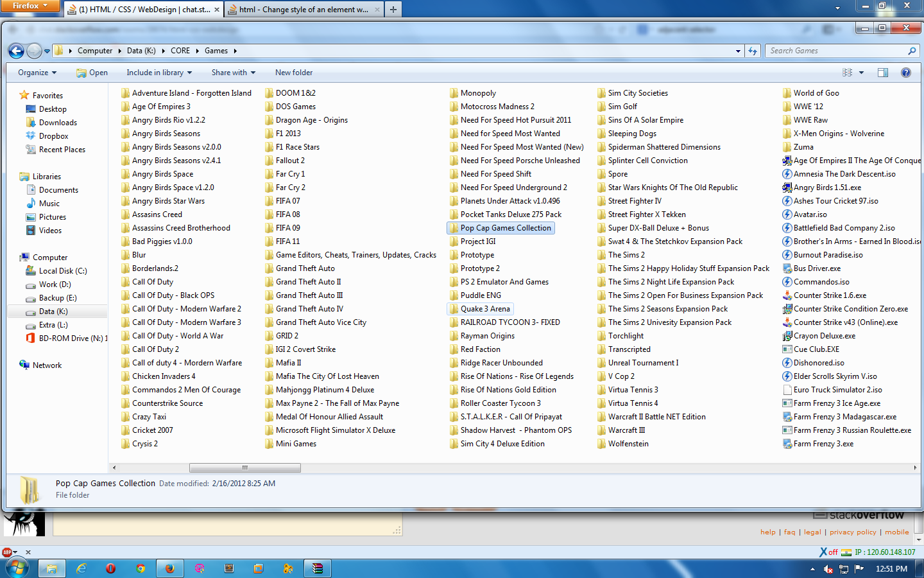
Task: Switch to Change style of an element tab
Action: (x=303, y=9)
